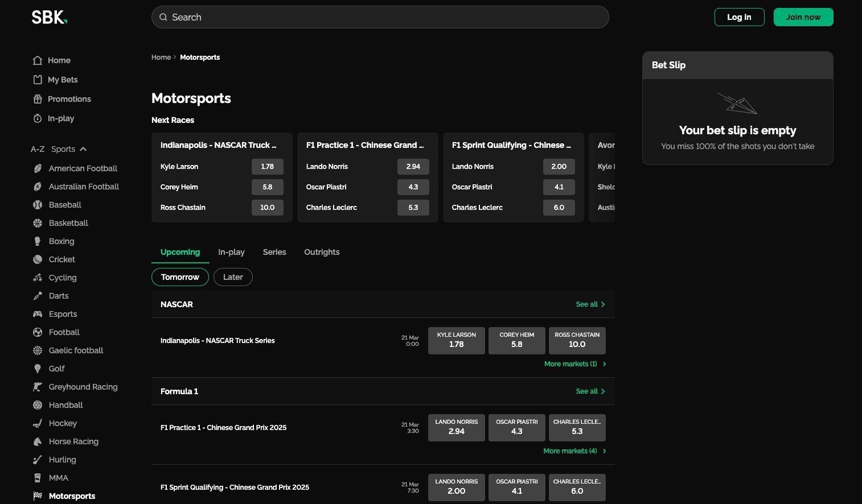Select the Australian Football icon
862x504 pixels.
pyautogui.click(x=38, y=187)
